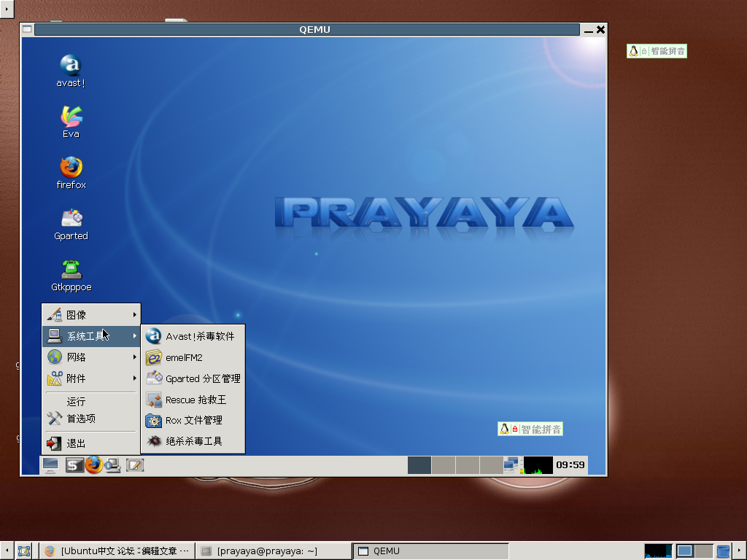Select the 系统工具 menu entry

point(91,336)
